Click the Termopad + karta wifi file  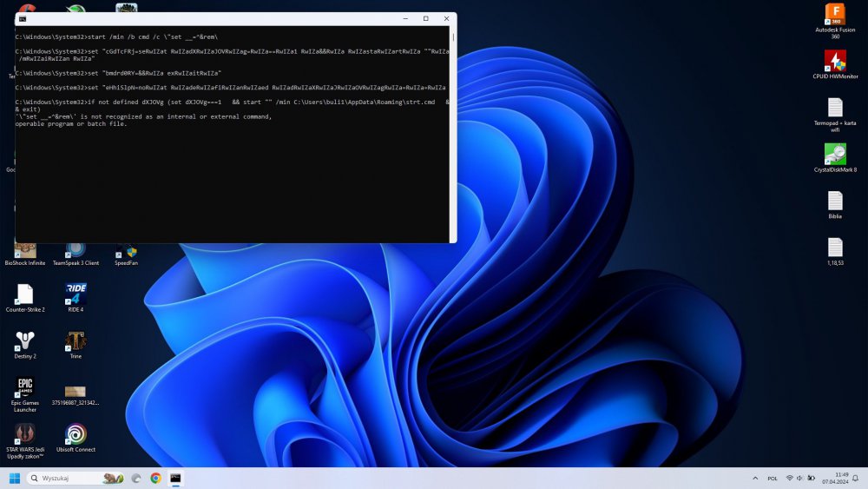[x=834, y=108]
